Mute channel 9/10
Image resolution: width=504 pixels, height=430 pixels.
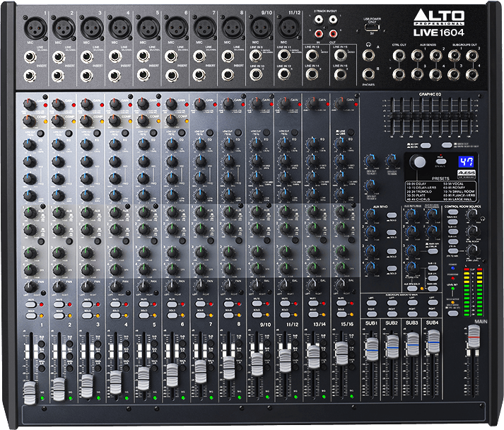pos(257,303)
